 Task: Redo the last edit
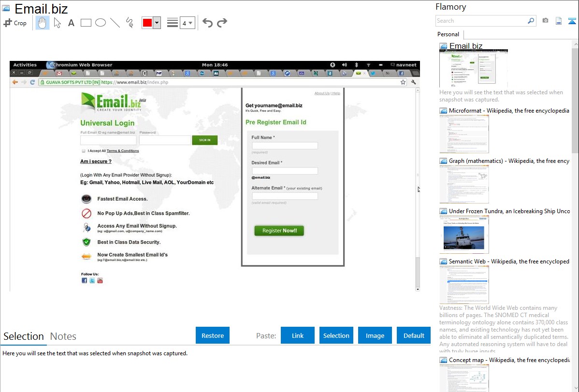click(x=222, y=23)
